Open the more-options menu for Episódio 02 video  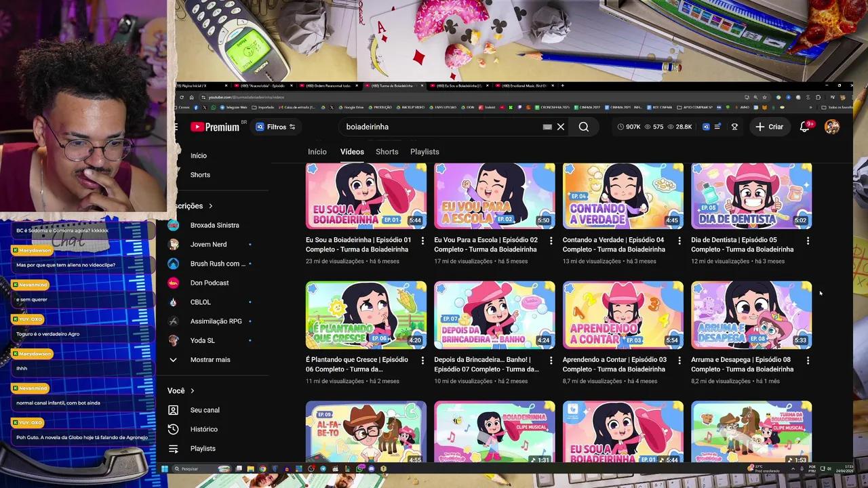point(551,241)
